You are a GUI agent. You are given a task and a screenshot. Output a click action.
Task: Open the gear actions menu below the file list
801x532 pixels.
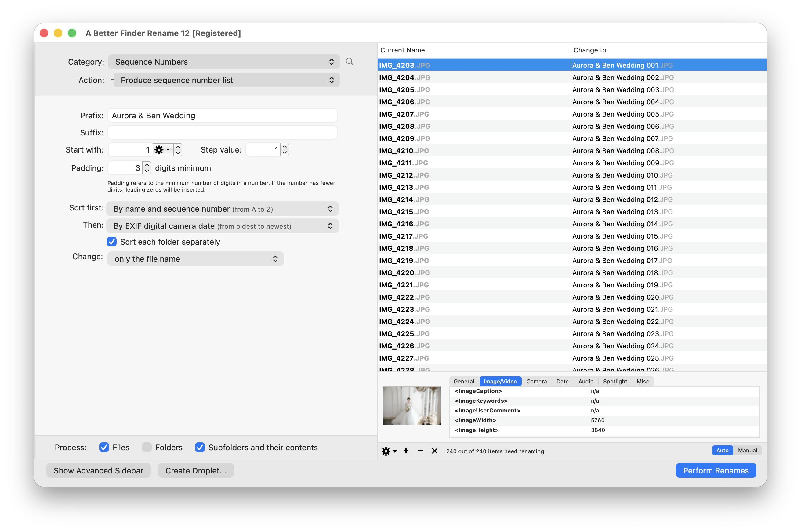[389, 451]
